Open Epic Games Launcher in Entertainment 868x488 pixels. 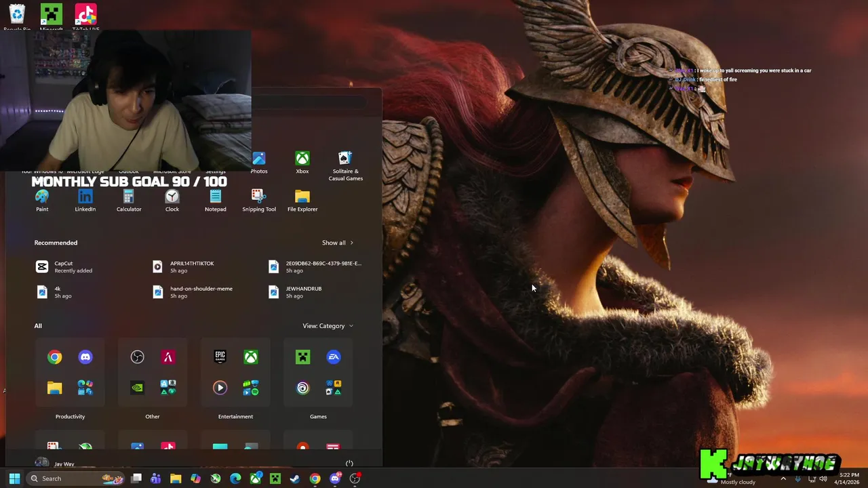[x=220, y=357]
